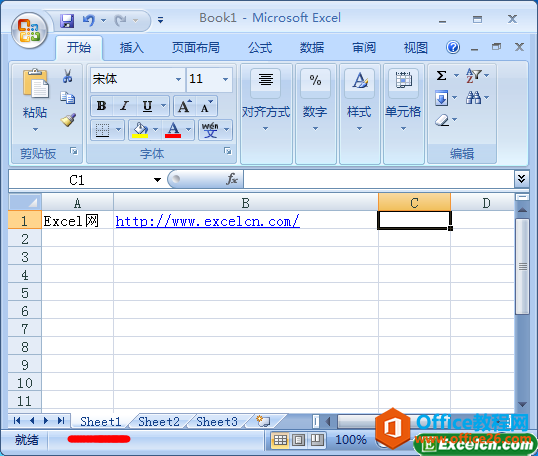Image resolution: width=538 pixels, height=456 pixels.
Task: Switch to the Sheet3 tab
Action: point(217,422)
